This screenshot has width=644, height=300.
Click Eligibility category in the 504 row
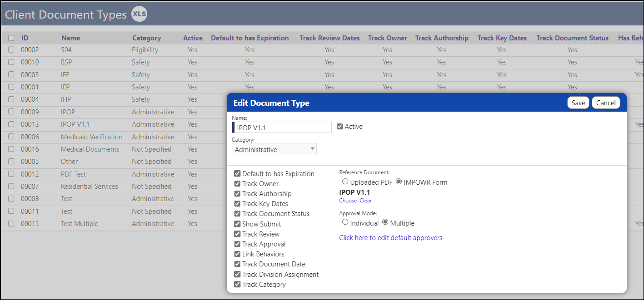point(145,50)
